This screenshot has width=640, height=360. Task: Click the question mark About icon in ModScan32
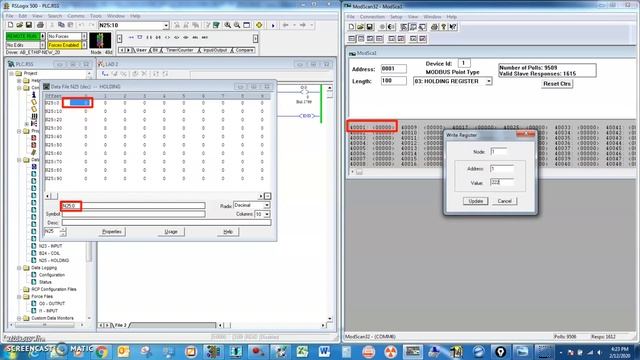[x=444, y=27]
